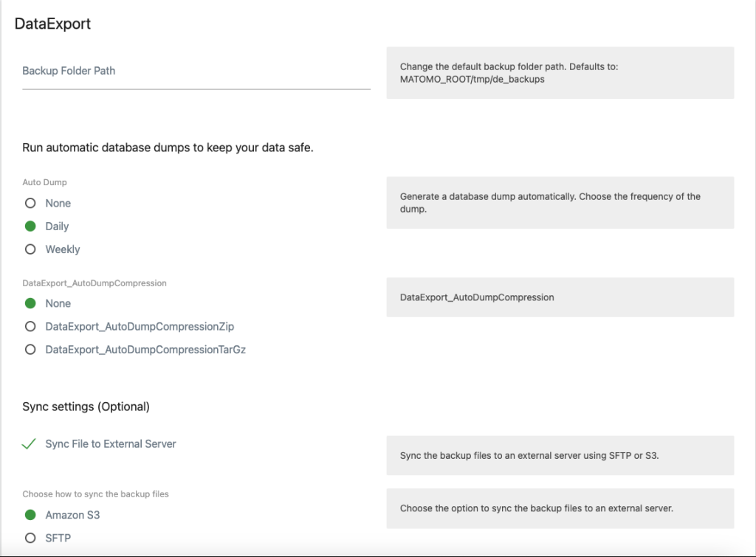The width and height of the screenshot is (756, 557).
Task: Choose the DataExport_AutoDumpCompressionTarGz option
Action: point(30,350)
